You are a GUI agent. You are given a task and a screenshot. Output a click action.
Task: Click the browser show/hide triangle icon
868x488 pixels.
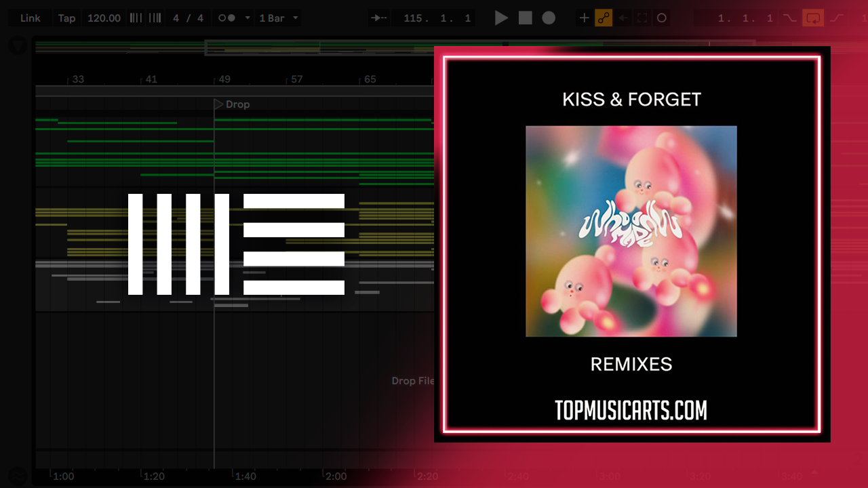tap(17, 46)
